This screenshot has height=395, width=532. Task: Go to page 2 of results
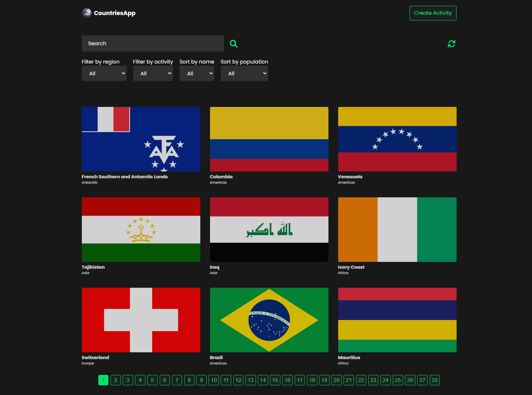pyautogui.click(x=116, y=380)
